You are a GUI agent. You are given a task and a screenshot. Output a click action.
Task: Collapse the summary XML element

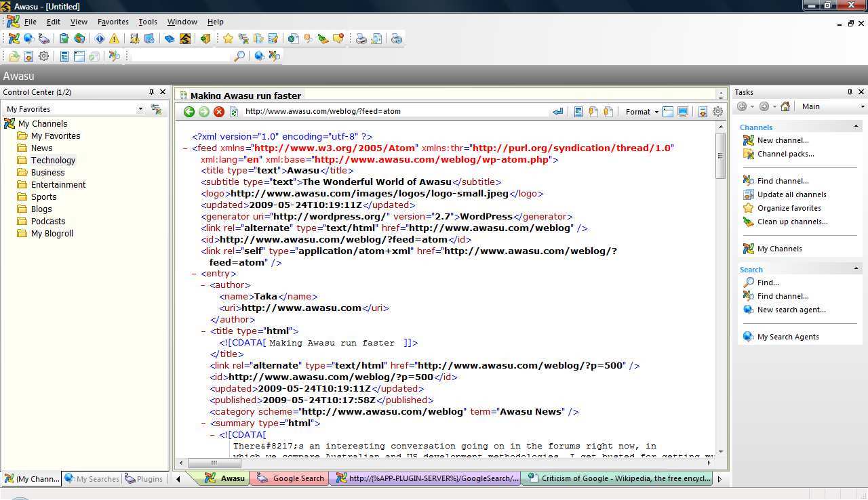203,423
